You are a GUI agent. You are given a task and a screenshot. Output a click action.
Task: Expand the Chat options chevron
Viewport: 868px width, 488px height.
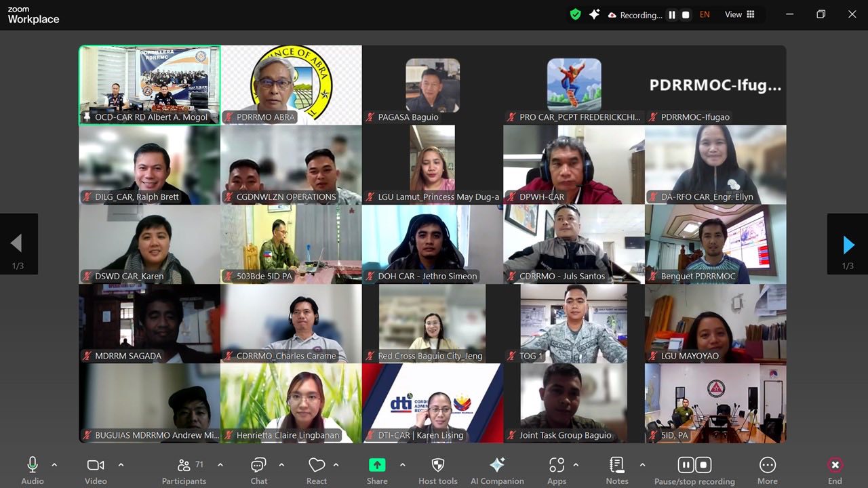[x=281, y=465]
